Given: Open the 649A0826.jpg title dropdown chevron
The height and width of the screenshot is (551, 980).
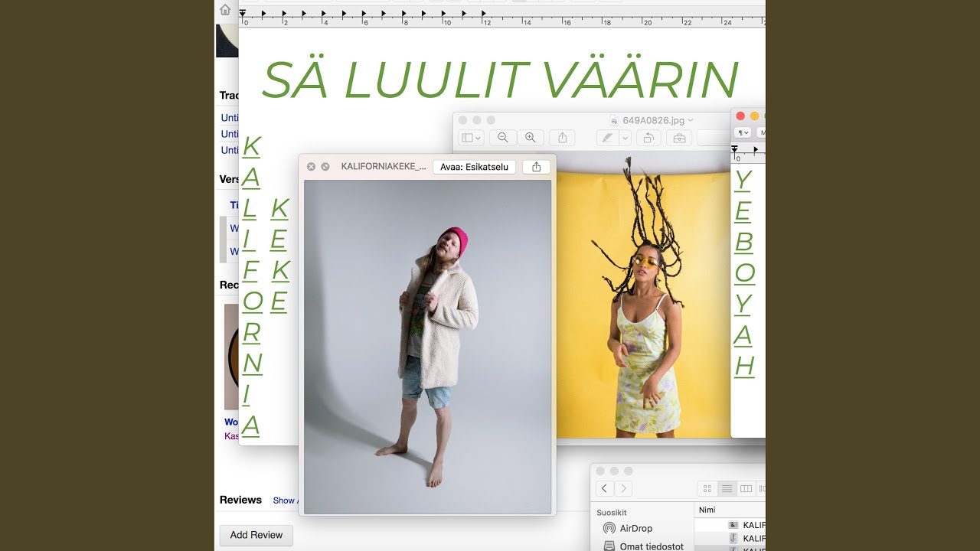Looking at the screenshot, I should click(x=691, y=120).
